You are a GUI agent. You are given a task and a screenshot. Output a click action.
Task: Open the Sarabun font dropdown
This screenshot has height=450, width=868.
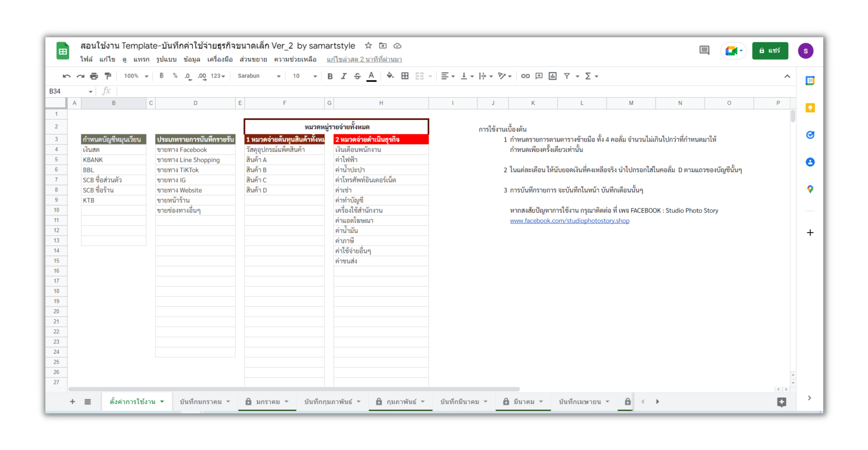pos(258,76)
